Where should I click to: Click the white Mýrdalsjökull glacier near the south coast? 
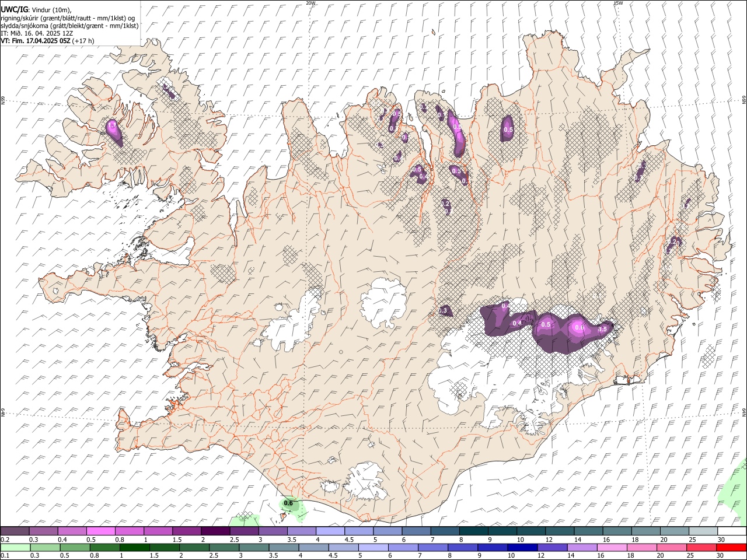tap(365, 482)
